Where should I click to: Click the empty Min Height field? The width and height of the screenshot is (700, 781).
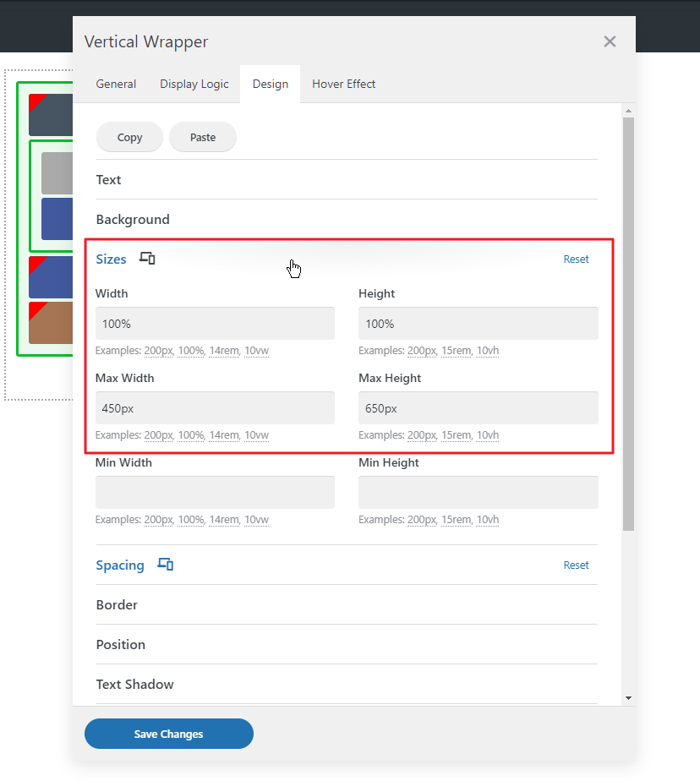click(479, 492)
